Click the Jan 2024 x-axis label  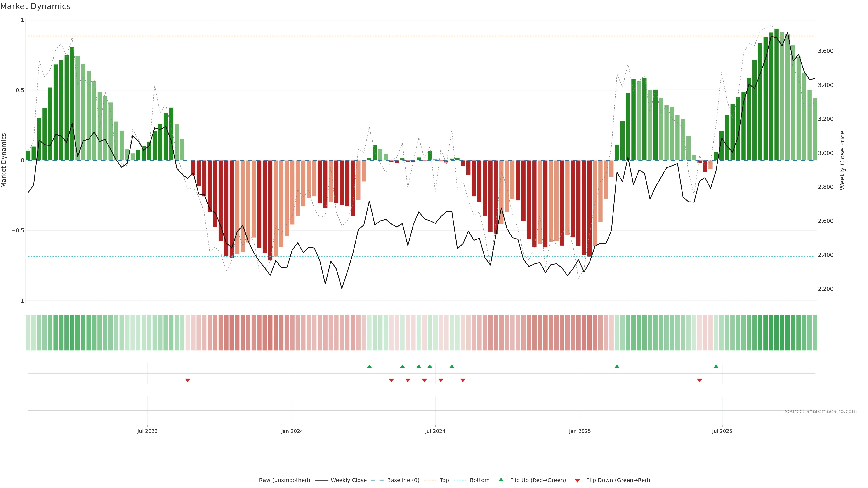292,431
